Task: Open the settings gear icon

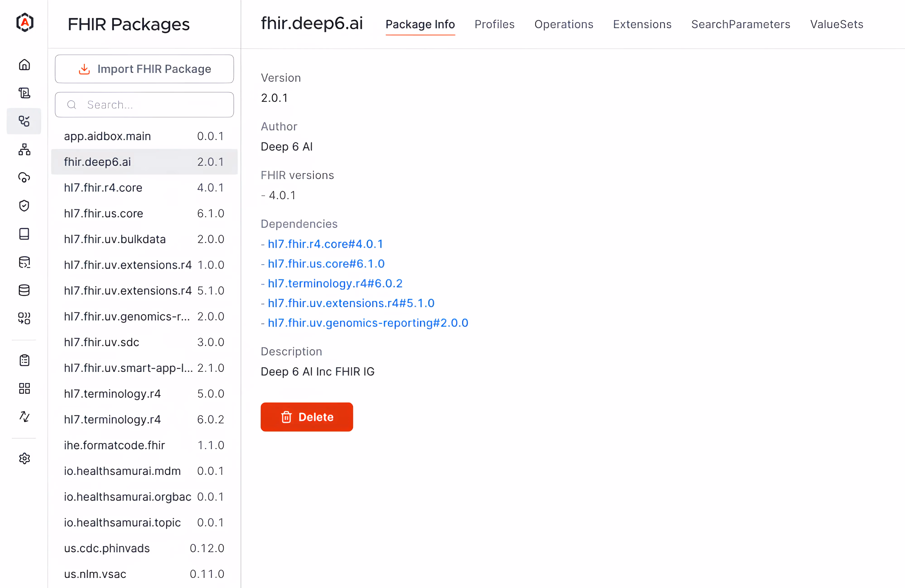Action: click(24, 458)
